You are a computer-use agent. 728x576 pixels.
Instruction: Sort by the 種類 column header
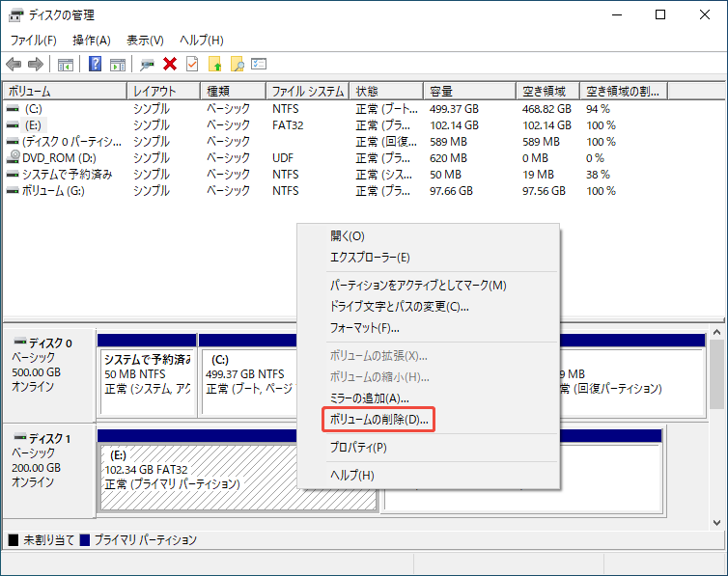234,92
